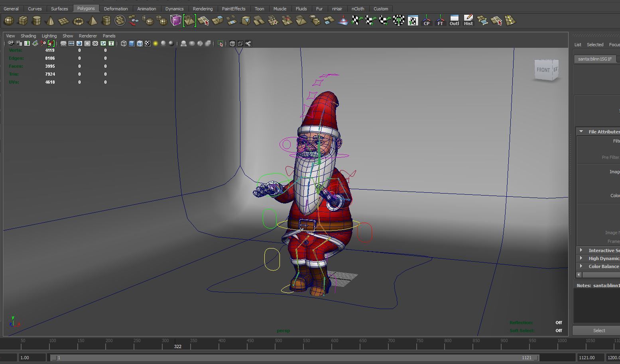Click the sculpt geometry cone shelf icon
Viewport: 620px width, 364px height.
coord(342,20)
